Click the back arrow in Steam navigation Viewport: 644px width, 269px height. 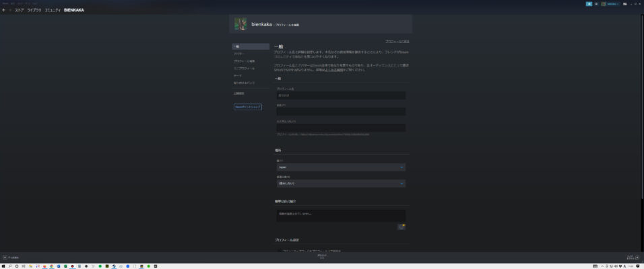(x=4, y=10)
